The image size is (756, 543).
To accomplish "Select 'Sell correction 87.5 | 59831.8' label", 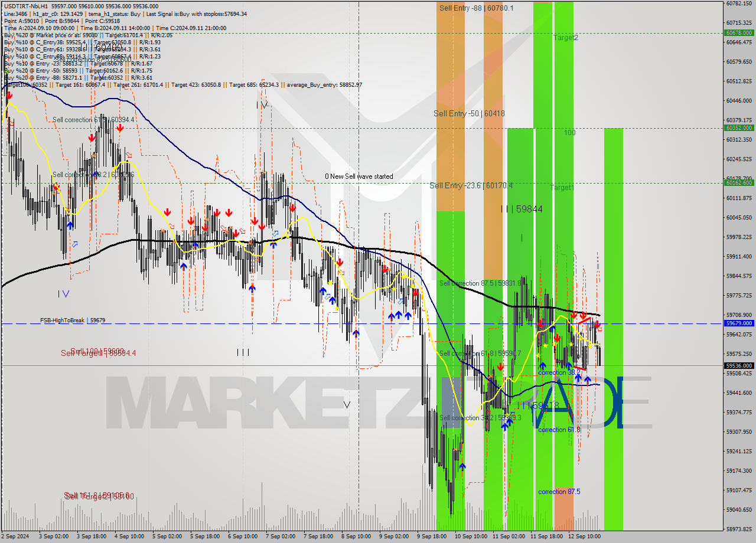I will 480,283.
